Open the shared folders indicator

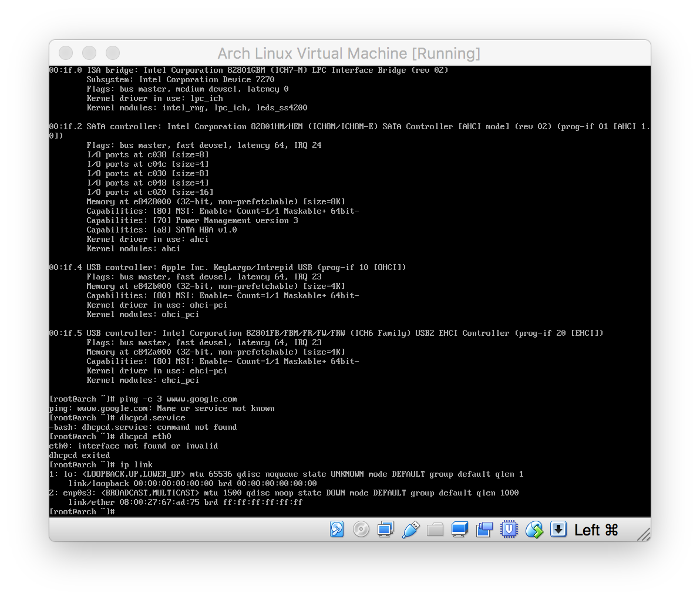click(x=435, y=530)
